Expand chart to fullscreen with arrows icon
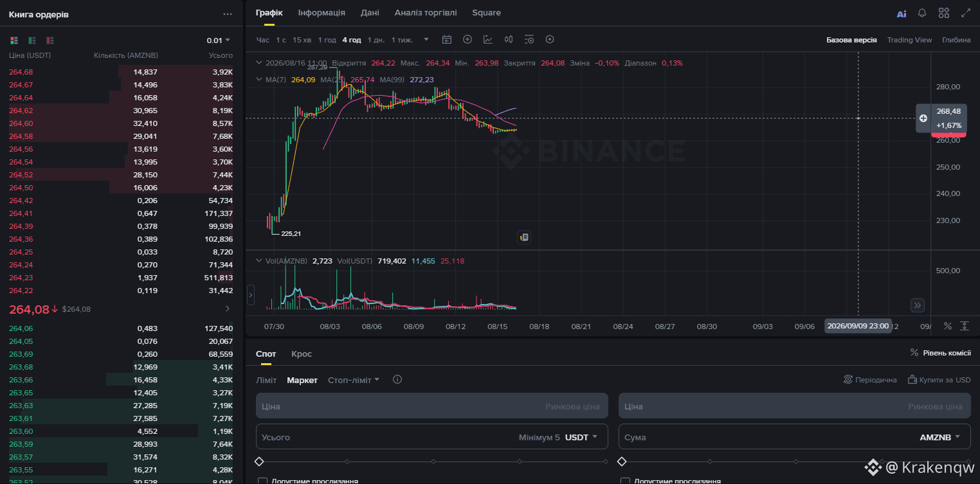980x484 pixels. 966,13
